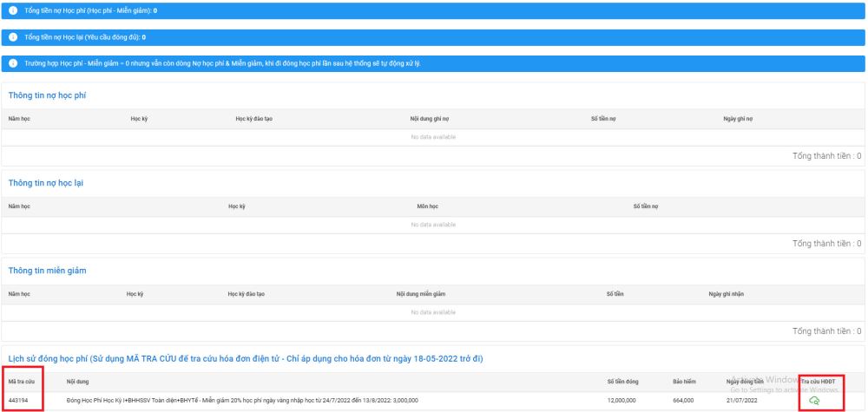Click the Bảo hiểm column header
This screenshot has height=412, width=868.
[x=684, y=381]
